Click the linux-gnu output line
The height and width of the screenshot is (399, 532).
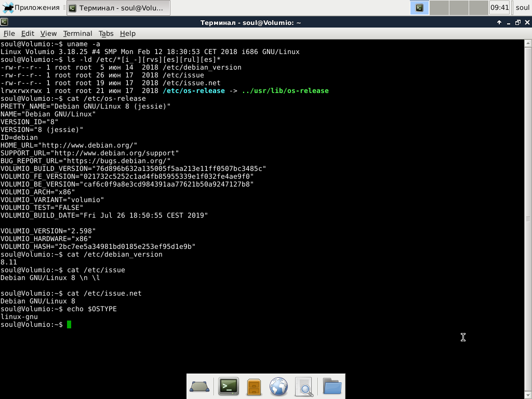pyautogui.click(x=19, y=317)
